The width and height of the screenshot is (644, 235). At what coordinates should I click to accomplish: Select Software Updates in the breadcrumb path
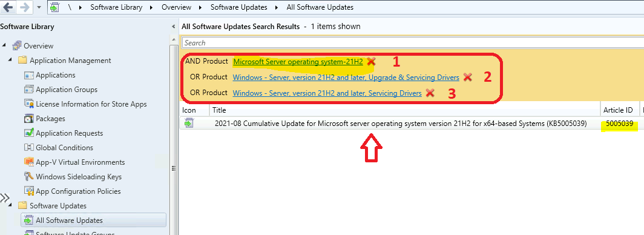(x=238, y=7)
